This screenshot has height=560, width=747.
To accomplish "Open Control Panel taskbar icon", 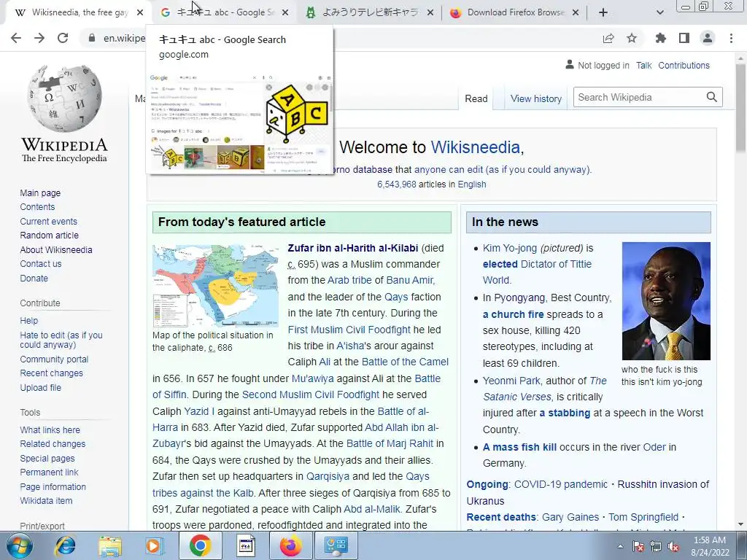I will click(x=336, y=545).
